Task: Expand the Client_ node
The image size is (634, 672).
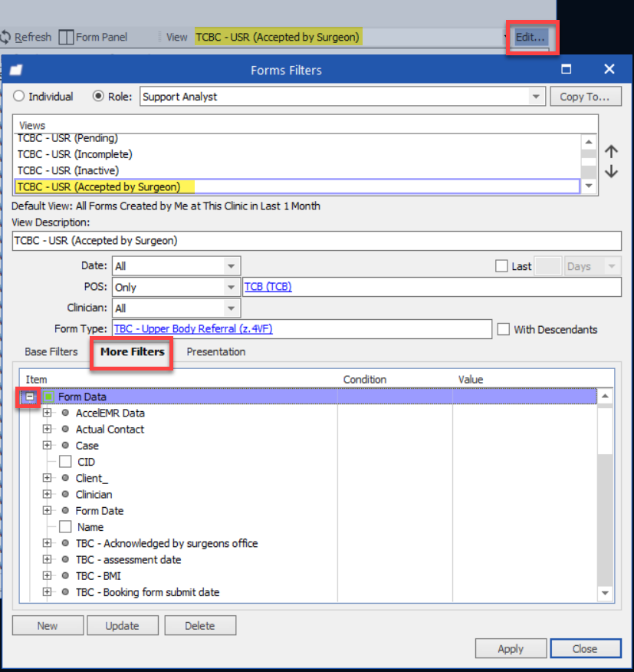Action: pyautogui.click(x=47, y=478)
